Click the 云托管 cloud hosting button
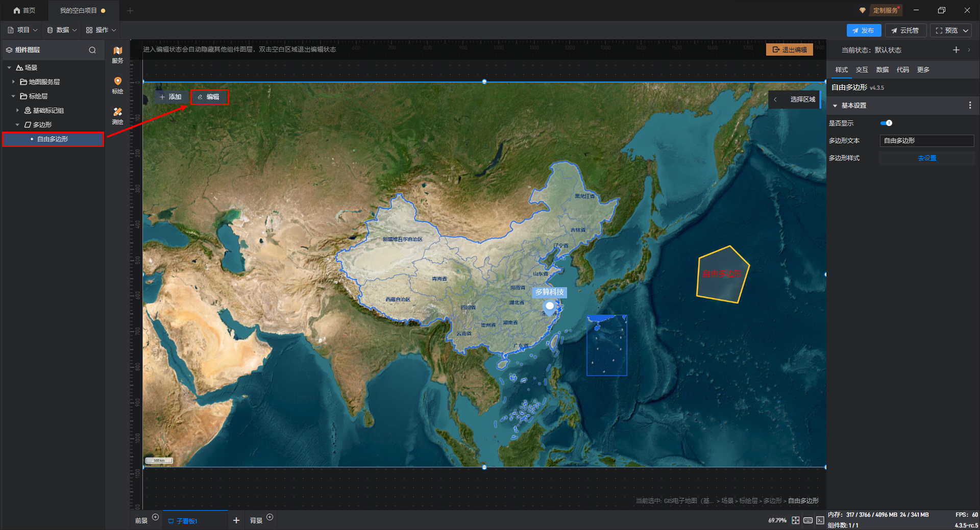The image size is (980, 530). click(x=905, y=31)
